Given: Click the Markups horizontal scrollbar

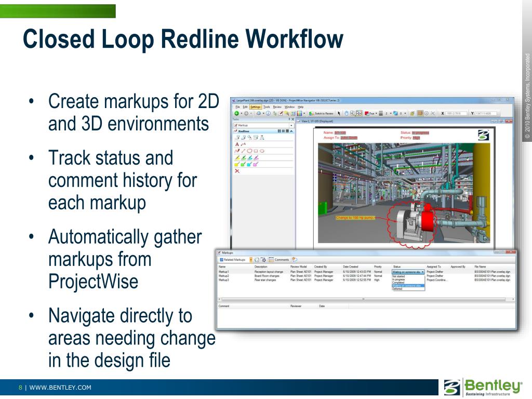Looking at the screenshot, I should point(366,299).
